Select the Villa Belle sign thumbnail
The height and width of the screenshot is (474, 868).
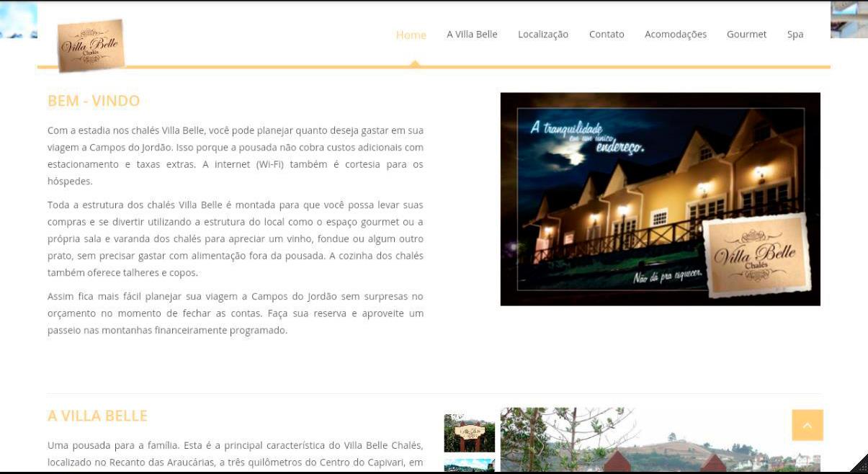(x=470, y=433)
